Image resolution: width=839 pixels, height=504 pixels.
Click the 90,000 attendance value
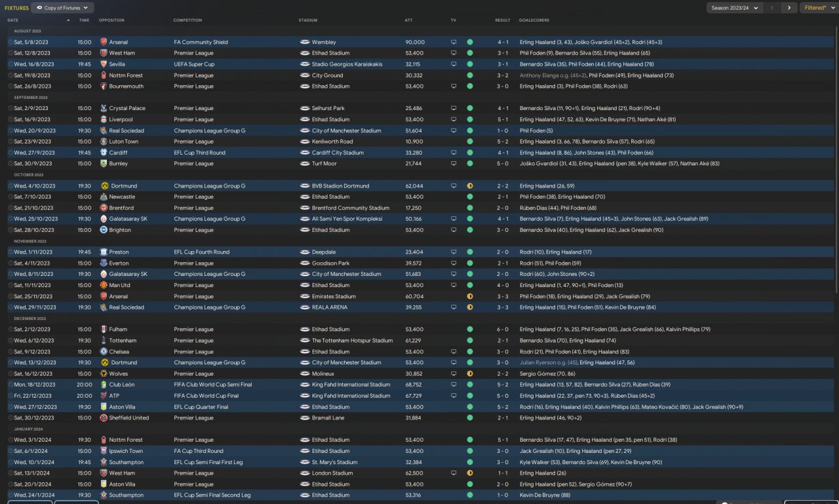click(x=415, y=42)
